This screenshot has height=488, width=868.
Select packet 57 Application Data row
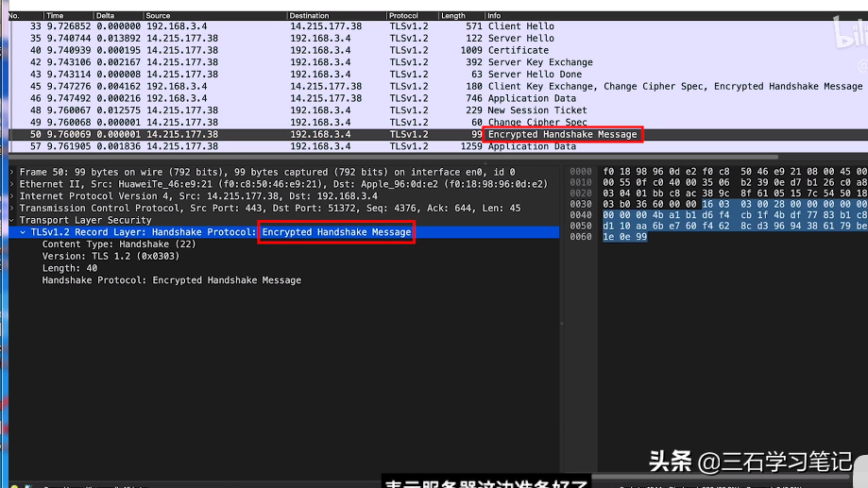point(438,146)
